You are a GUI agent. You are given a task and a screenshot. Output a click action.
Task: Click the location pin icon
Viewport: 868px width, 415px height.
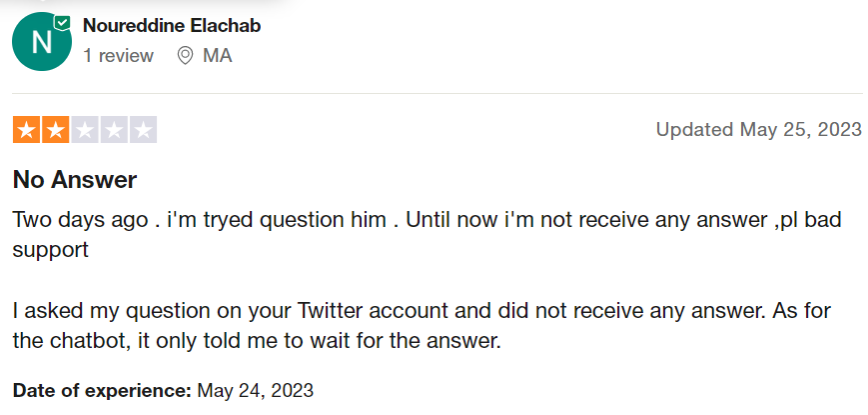(185, 55)
